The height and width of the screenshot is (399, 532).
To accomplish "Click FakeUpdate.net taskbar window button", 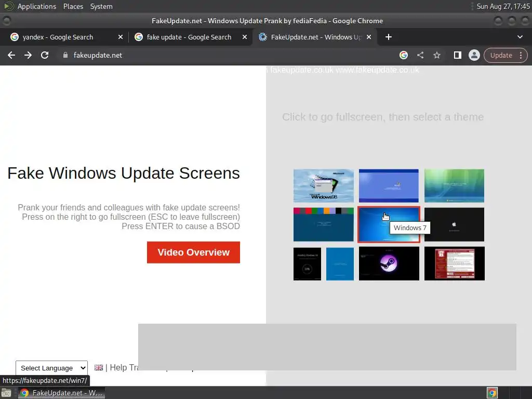I will 61,393.
